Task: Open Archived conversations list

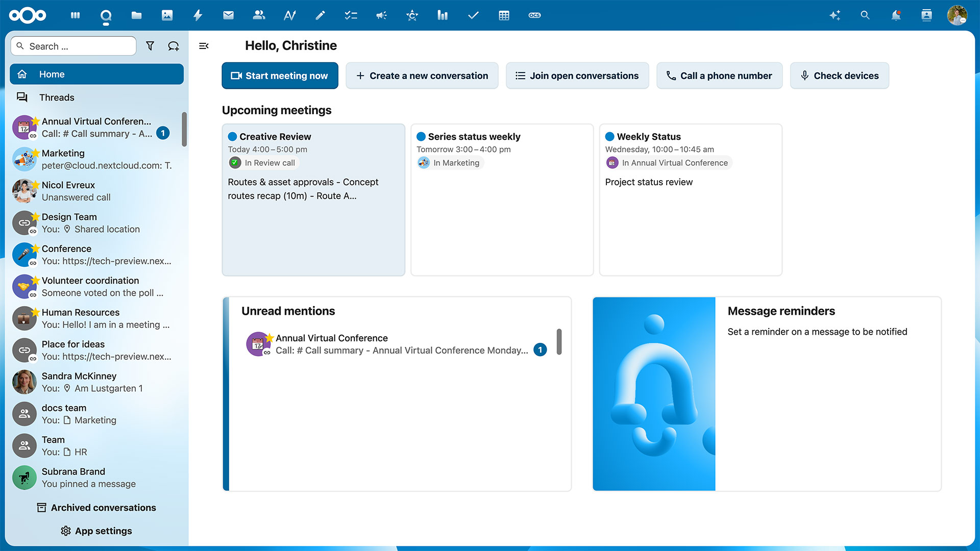Action: [96, 508]
